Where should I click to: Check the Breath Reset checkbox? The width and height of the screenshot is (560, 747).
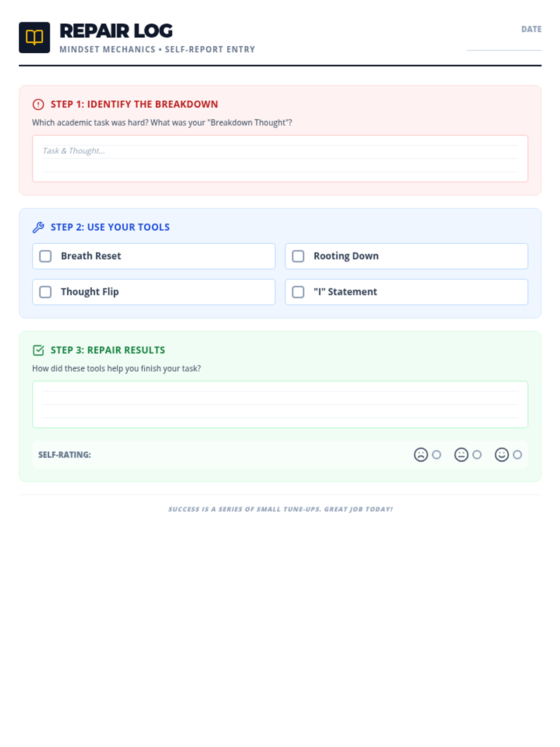(x=45, y=256)
